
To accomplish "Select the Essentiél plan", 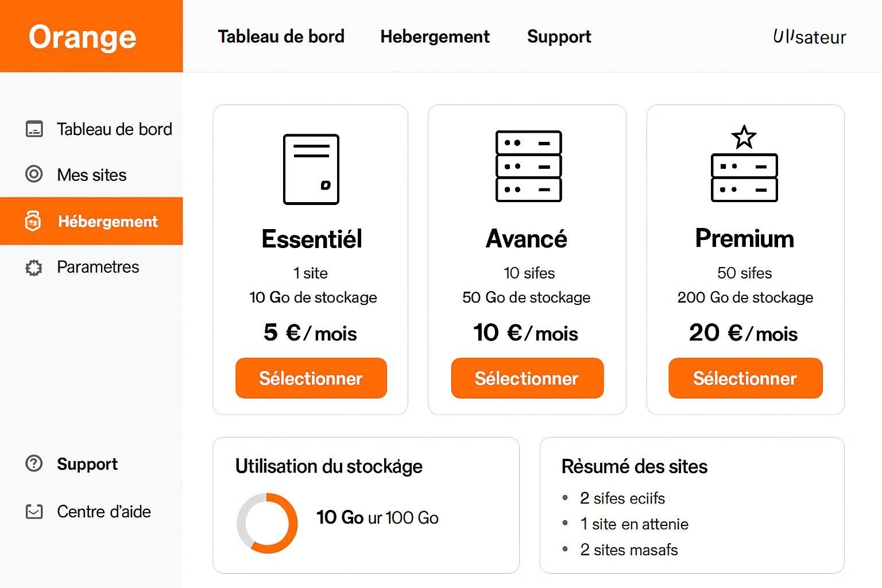I will click(311, 378).
